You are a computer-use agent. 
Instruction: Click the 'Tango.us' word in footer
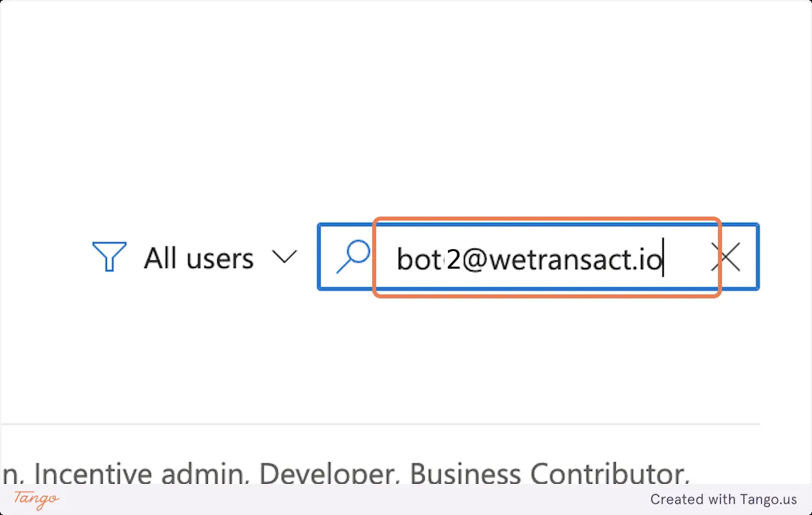[769, 499]
